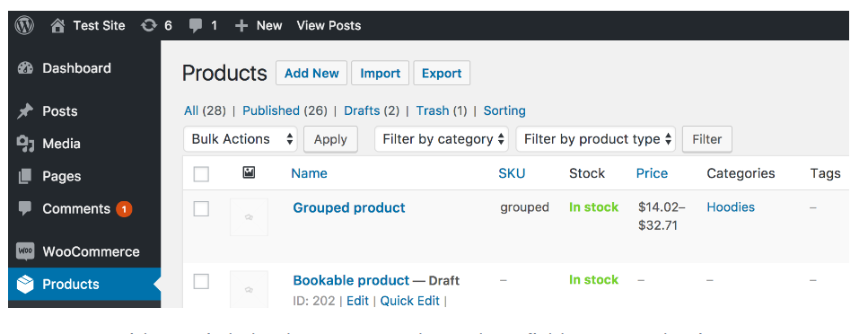
Task: Click the WooCommerce sidebar icon
Action: pos(25,251)
